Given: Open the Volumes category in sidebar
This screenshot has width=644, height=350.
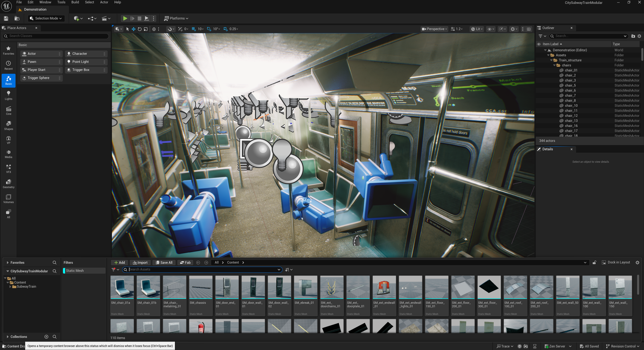Looking at the screenshot, I should [8, 199].
